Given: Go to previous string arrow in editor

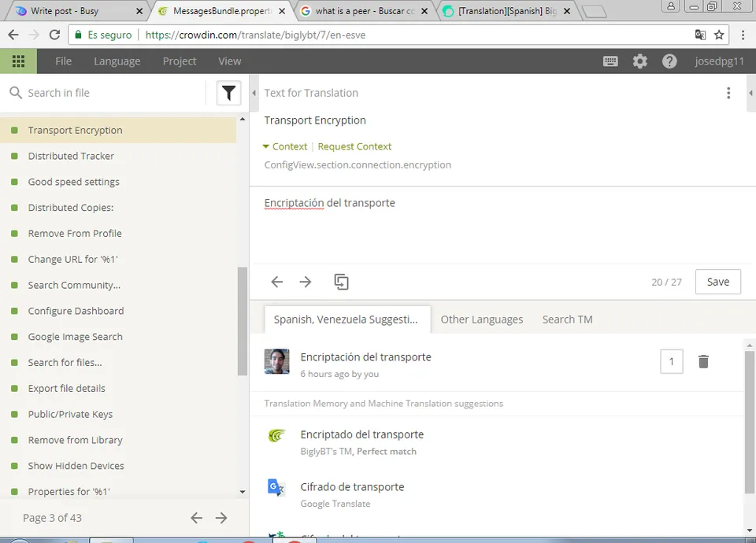Looking at the screenshot, I should (276, 282).
